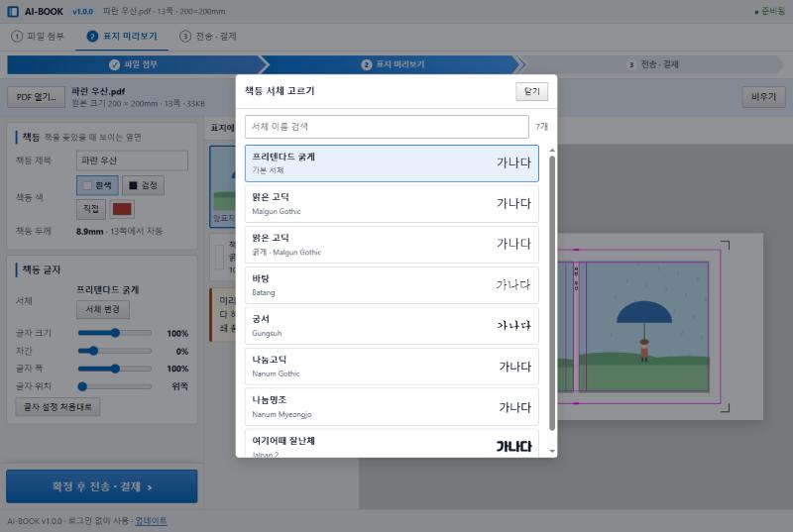Click the 비우기 button

[x=763, y=96]
